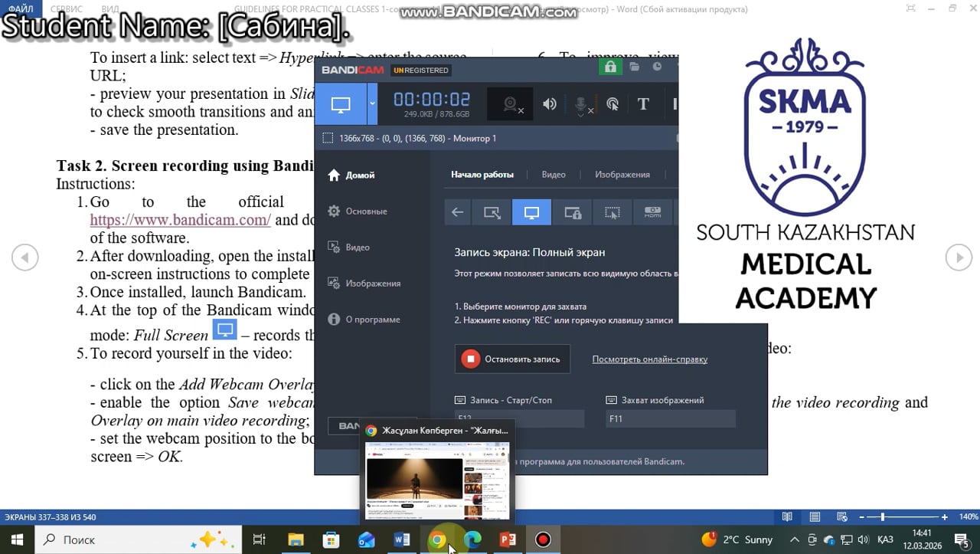Image resolution: width=980 pixels, height=554 pixels.
Task: Change the КАЗ keyboard language indicator
Action: 885,539
